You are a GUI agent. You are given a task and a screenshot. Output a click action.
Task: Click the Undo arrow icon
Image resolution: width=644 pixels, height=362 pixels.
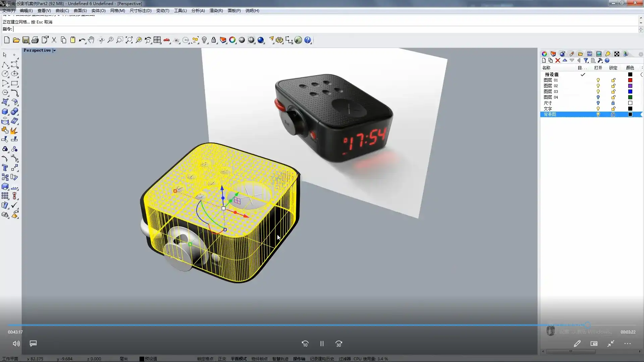[82, 40]
